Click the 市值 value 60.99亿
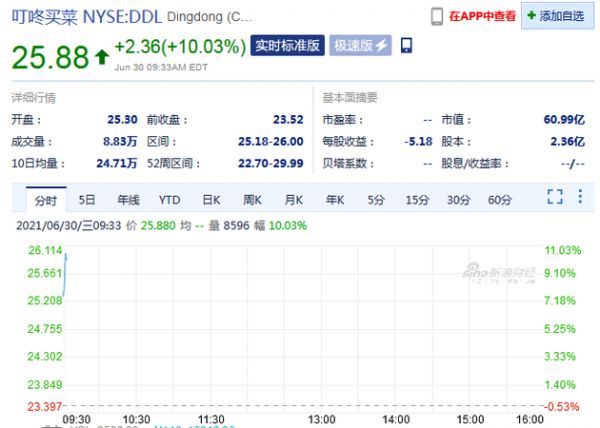Image resolution: width=600 pixels, height=428 pixels. 564,120
